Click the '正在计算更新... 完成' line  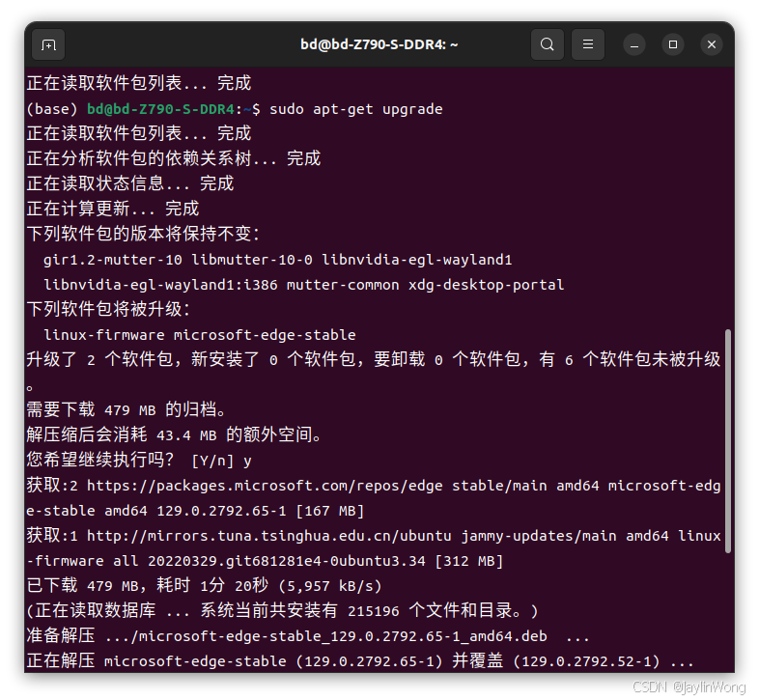tap(113, 209)
